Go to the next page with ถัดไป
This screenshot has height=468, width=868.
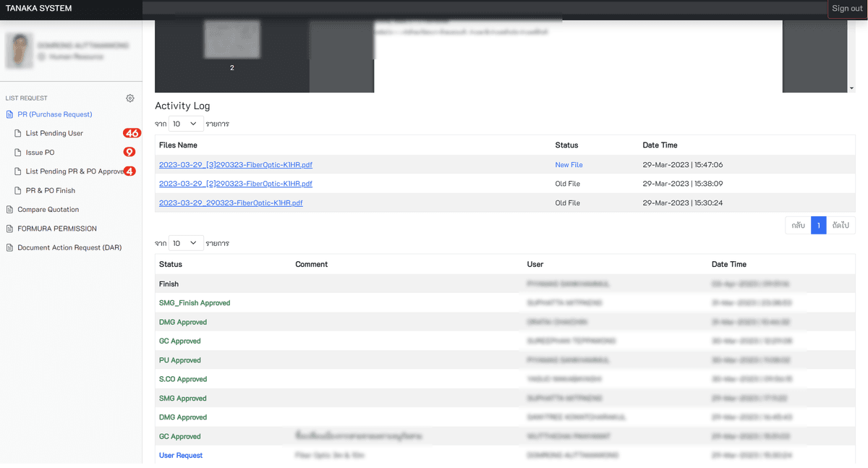pyautogui.click(x=841, y=226)
